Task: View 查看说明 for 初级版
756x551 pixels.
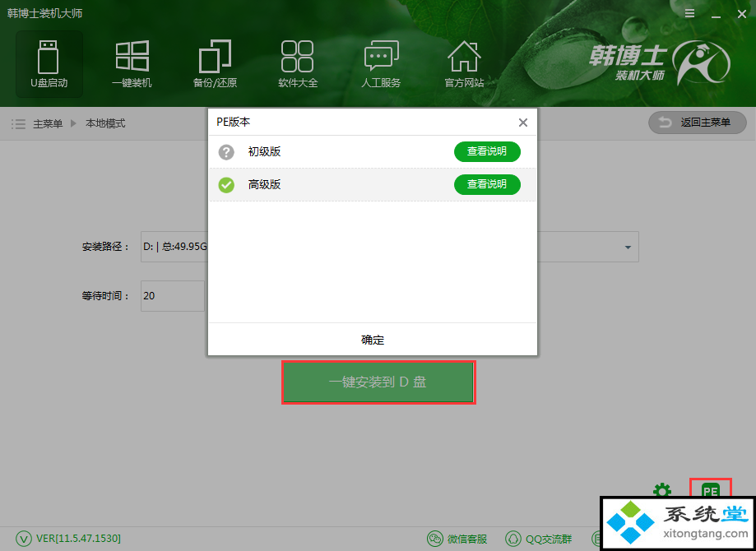Action: click(487, 152)
